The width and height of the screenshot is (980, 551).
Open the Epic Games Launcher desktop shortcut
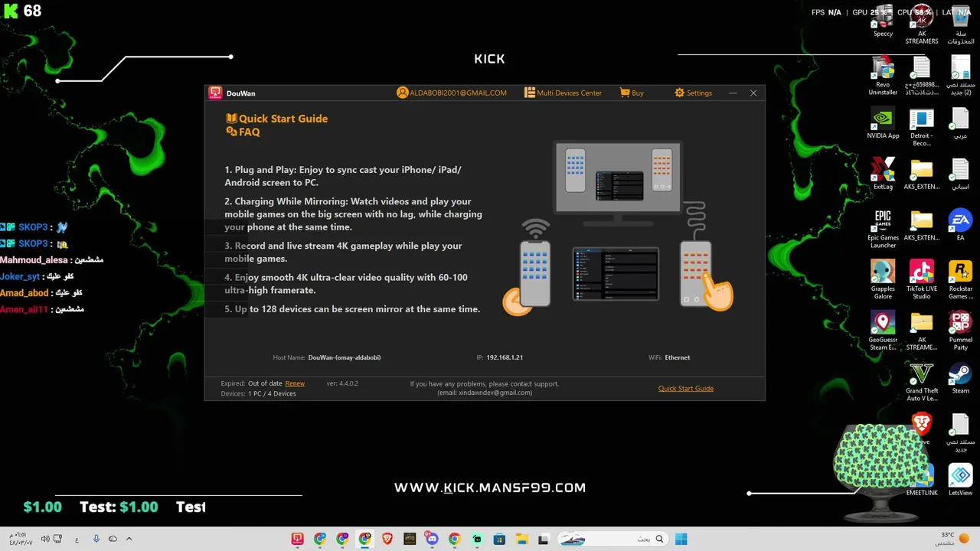[x=883, y=230]
